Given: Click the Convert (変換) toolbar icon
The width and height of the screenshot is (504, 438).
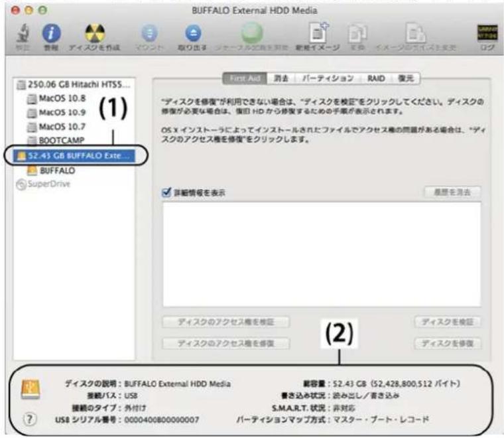Looking at the screenshot, I should 357,33.
